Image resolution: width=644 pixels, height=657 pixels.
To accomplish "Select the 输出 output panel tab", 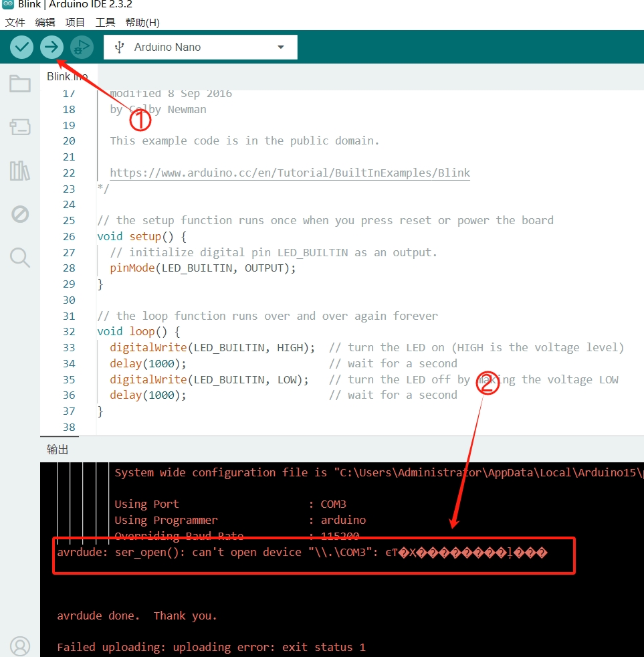I will pyautogui.click(x=58, y=449).
